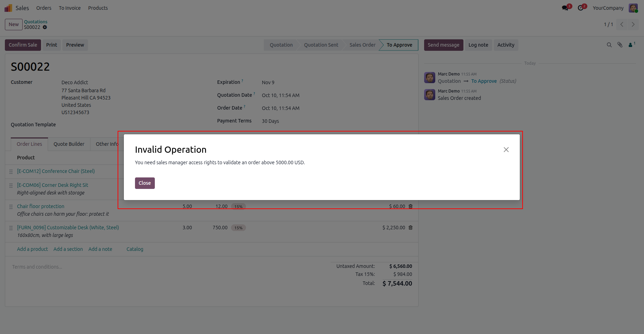The width and height of the screenshot is (644, 334).
Task: Click the Confirm Sale button
Action: click(x=23, y=45)
